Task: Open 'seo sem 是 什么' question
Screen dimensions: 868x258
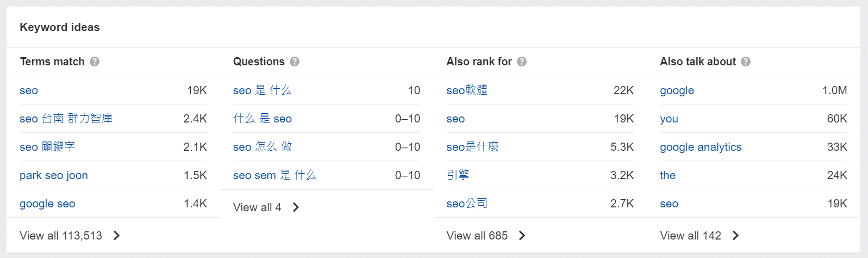Action: (x=274, y=175)
